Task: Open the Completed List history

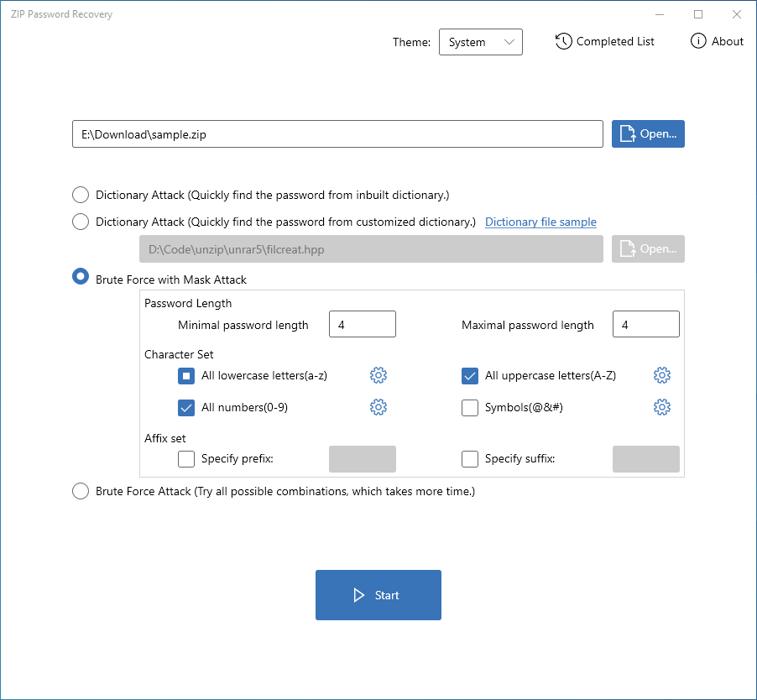Action: [605, 41]
